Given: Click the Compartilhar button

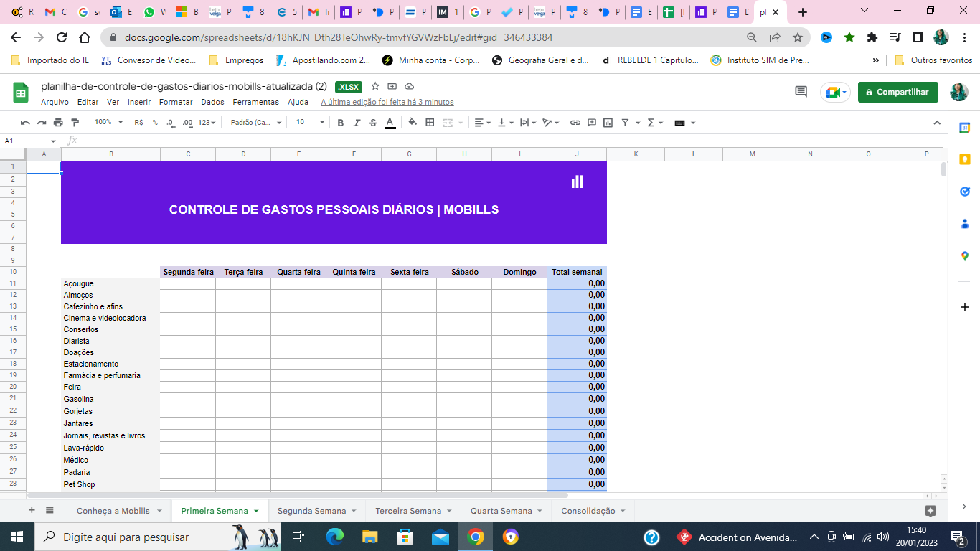Looking at the screenshot, I should [x=897, y=92].
